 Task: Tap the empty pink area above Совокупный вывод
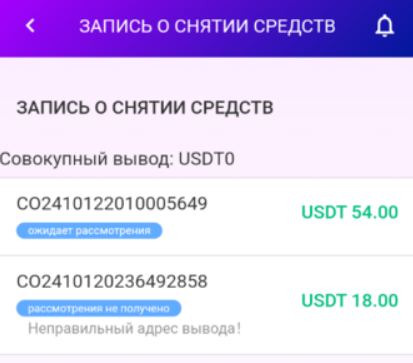pyautogui.click(x=206, y=133)
